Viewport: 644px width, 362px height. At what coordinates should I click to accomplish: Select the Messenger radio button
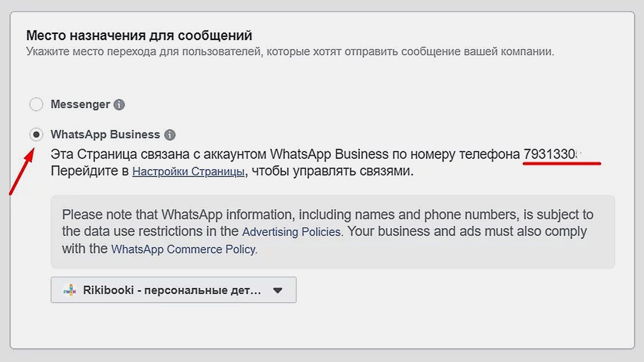click(x=36, y=104)
